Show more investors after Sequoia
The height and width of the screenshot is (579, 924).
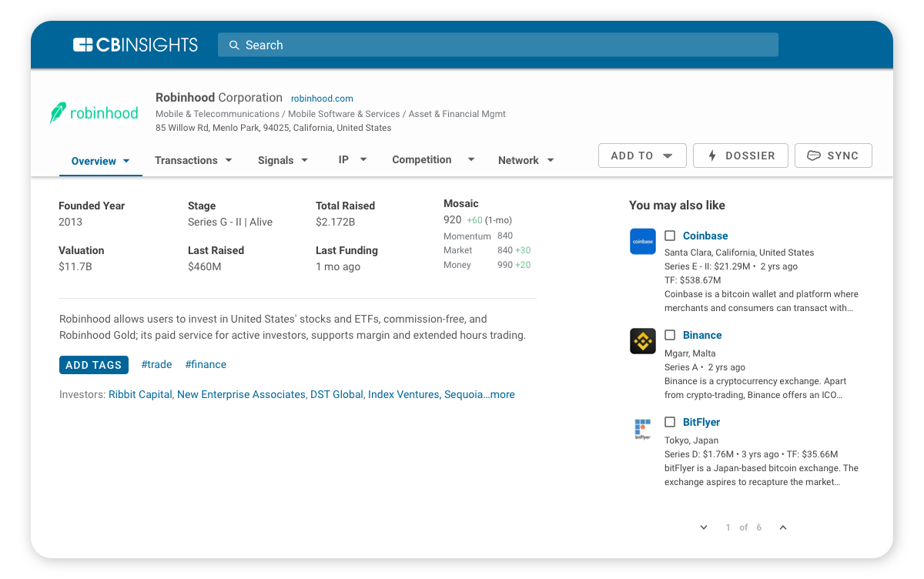[502, 394]
